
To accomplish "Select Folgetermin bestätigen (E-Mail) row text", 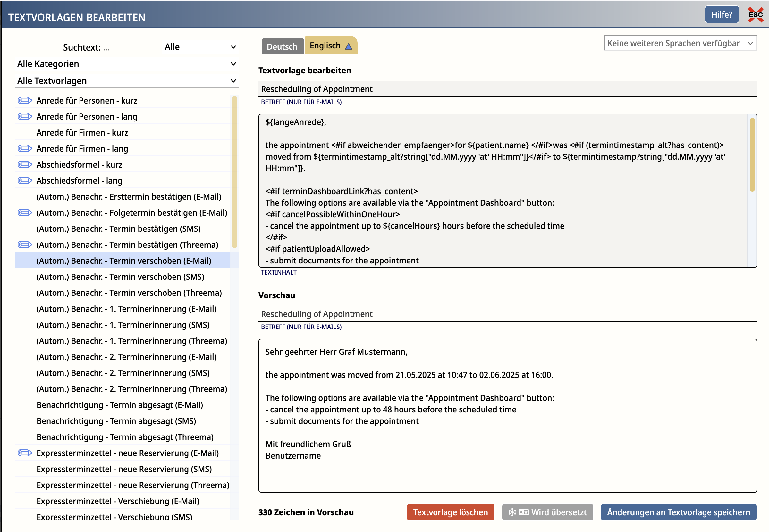I will (132, 212).
